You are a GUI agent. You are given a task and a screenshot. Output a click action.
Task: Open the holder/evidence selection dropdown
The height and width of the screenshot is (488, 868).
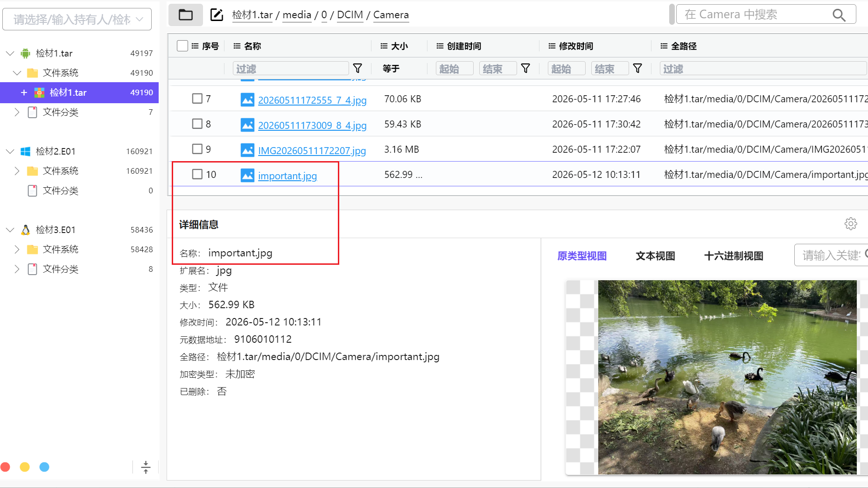(x=77, y=19)
